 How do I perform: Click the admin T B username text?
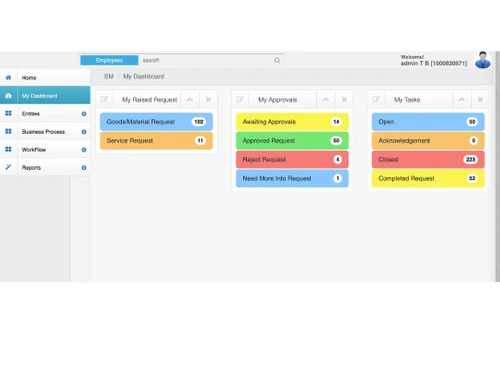pos(434,63)
